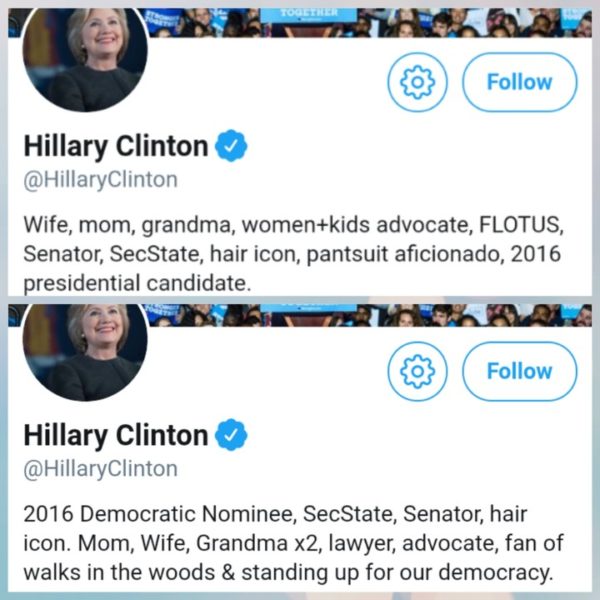Click 'presidential candidate.' in the upper bio
This screenshot has height=600, width=600.
(136, 283)
